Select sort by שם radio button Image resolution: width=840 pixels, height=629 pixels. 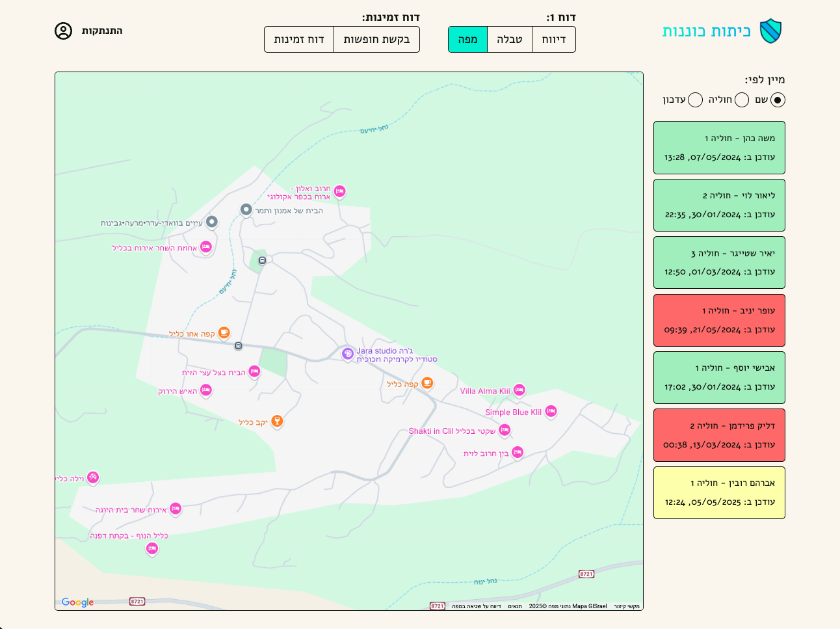(x=778, y=100)
